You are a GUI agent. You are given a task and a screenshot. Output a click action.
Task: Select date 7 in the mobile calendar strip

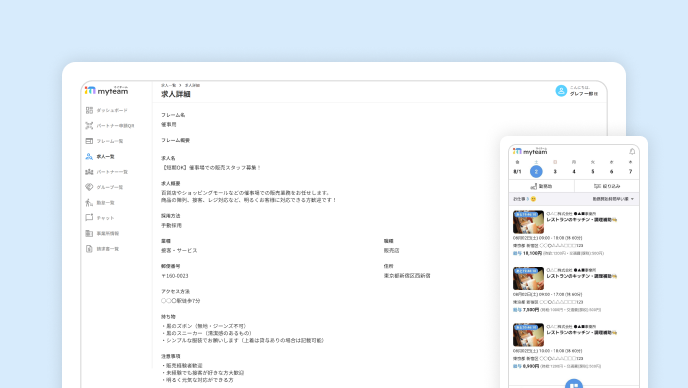coord(631,172)
